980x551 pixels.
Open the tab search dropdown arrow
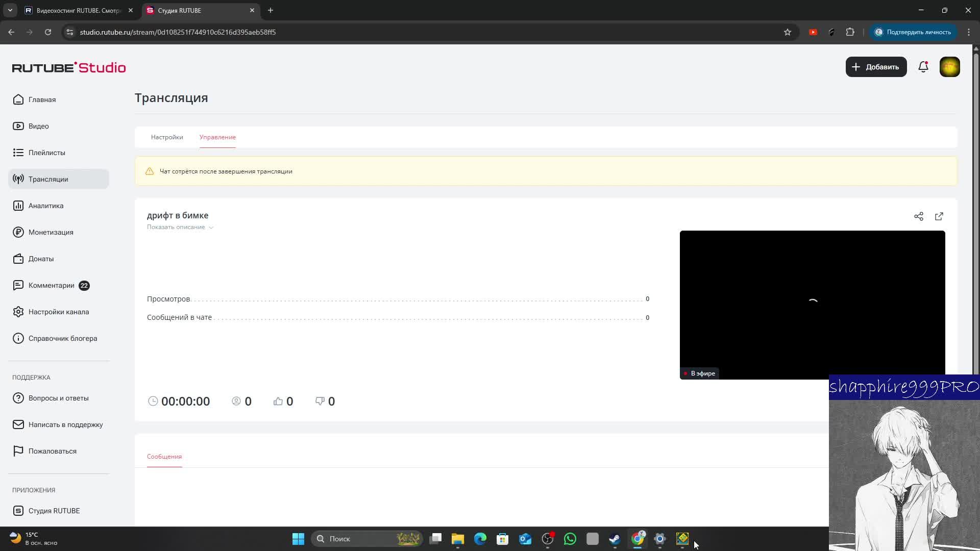tap(10, 10)
